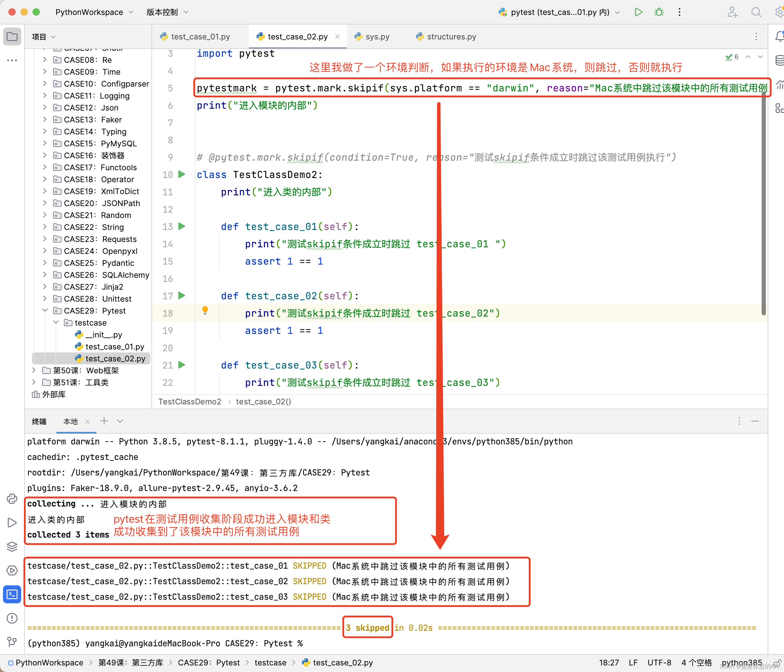784x672 pixels.
Task: Hide the terminal panel with the minimize dash
Action: tap(755, 421)
